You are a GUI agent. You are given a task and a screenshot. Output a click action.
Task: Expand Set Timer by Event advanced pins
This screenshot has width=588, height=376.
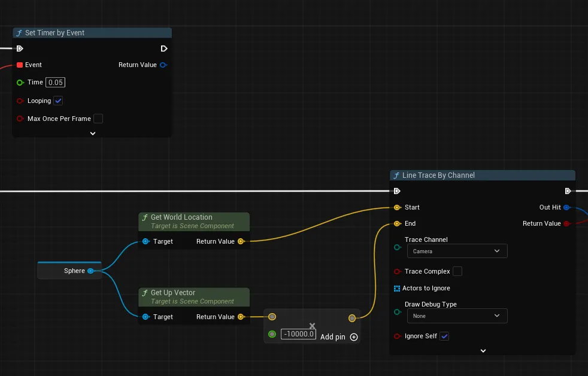point(93,134)
